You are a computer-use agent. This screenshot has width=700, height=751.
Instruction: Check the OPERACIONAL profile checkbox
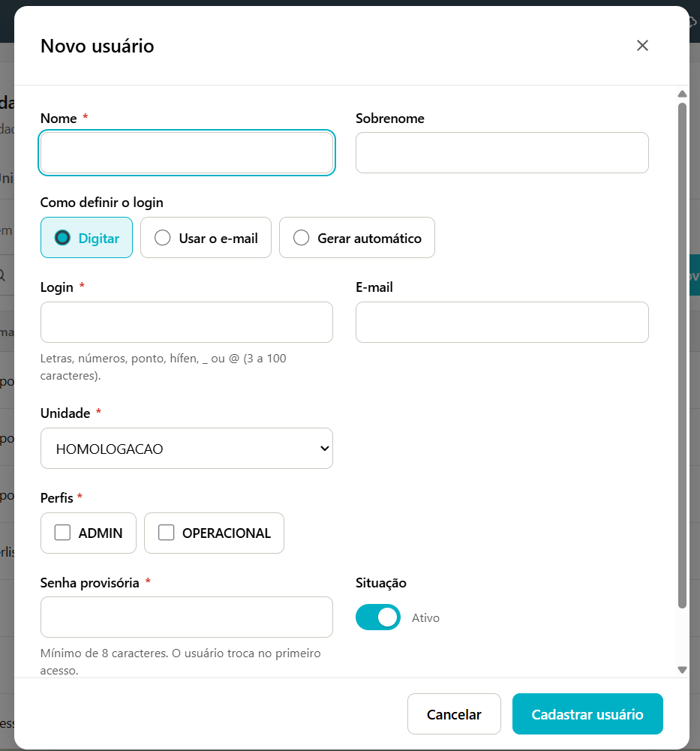pyautogui.click(x=167, y=533)
